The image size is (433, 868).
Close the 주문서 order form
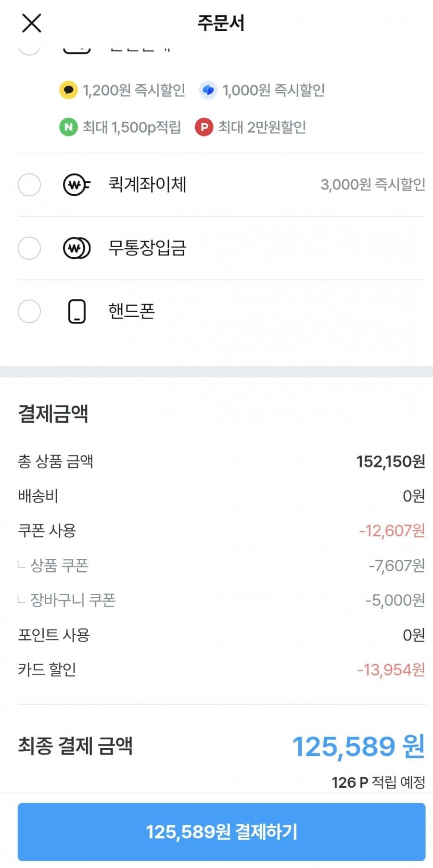pyautogui.click(x=32, y=23)
